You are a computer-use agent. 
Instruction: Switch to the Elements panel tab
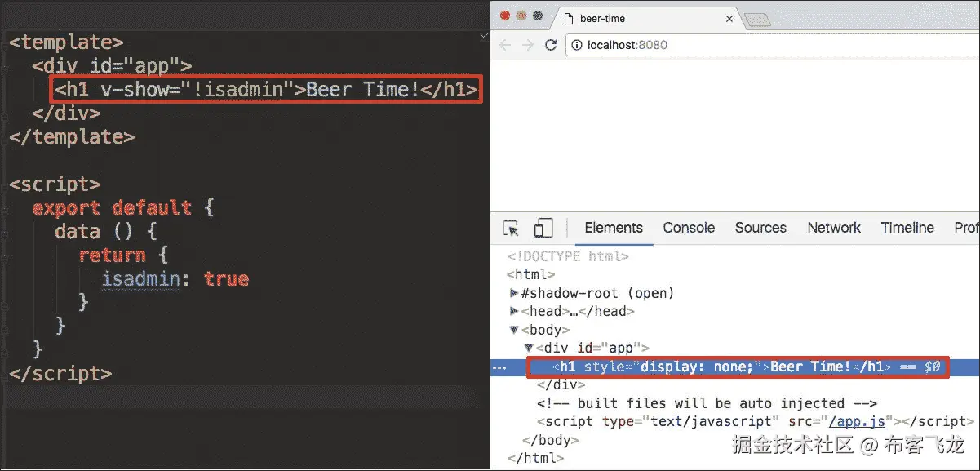coord(614,228)
